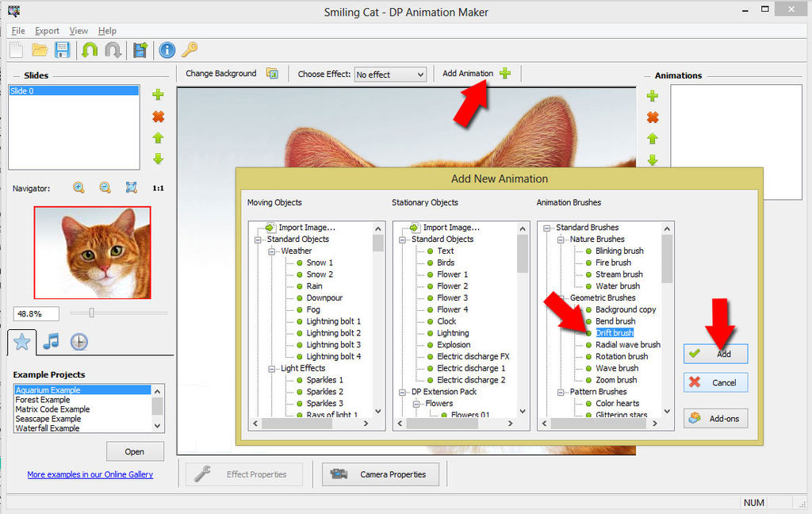Collapse Moving Objects Standard Objects node
Image resolution: width=812 pixels, height=514 pixels.
pos(258,240)
